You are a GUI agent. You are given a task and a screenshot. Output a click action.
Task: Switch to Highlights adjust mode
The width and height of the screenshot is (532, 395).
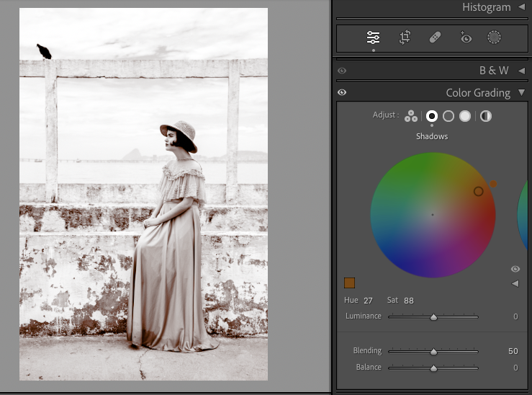[x=465, y=116]
